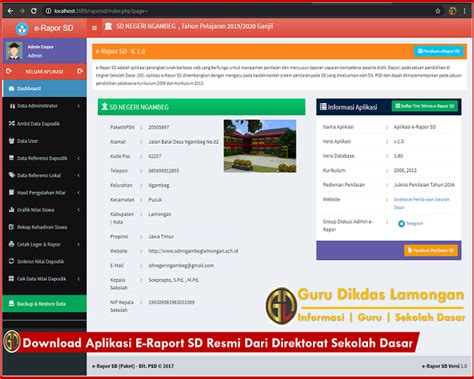Select the Jawa Timur propinsi value
Viewport: 474px width, 379px height.
point(161,236)
